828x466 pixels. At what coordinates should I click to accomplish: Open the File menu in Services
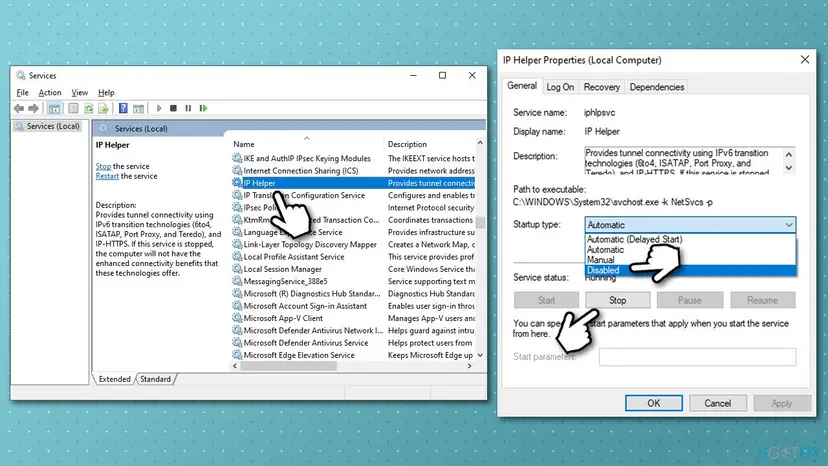[23, 92]
